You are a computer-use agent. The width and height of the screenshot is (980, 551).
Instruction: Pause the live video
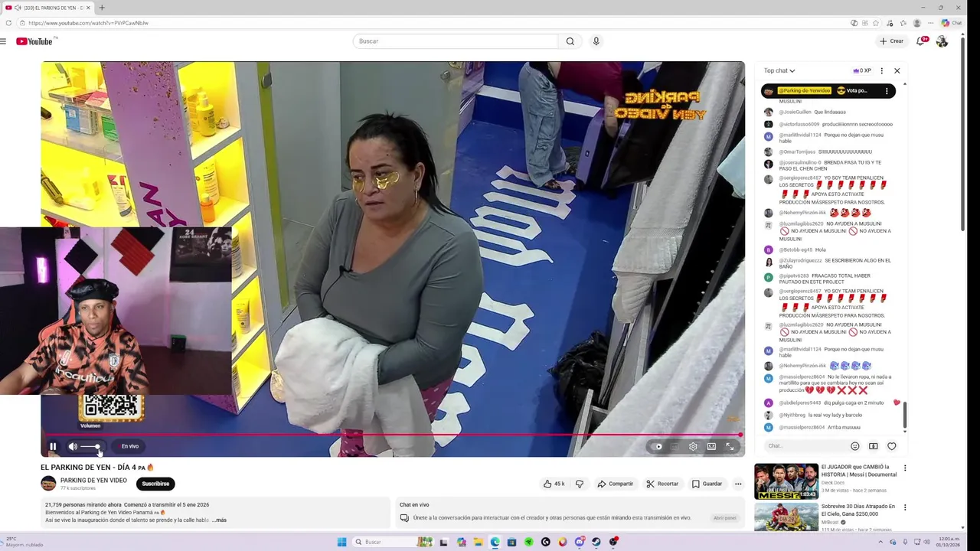53,446
